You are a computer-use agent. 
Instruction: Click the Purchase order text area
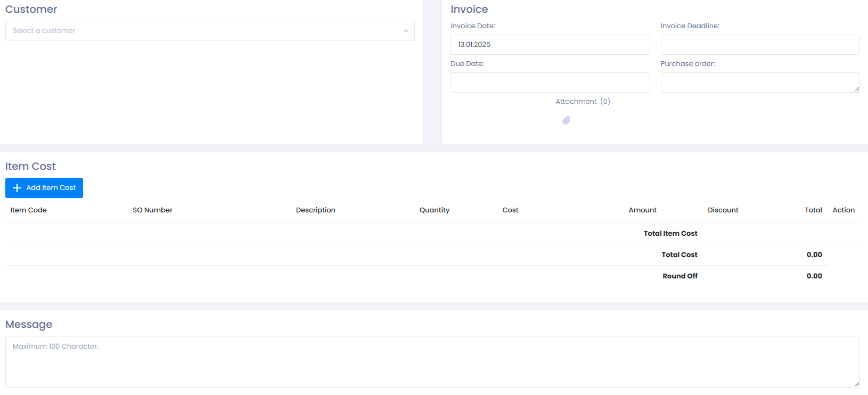(760, 83)
